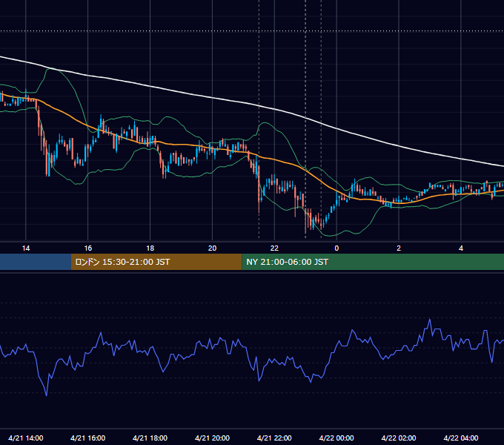Viewport: 504px width, 445px height.
Task: Click the hour label 4 on the price chart axis
Action: 461,248
